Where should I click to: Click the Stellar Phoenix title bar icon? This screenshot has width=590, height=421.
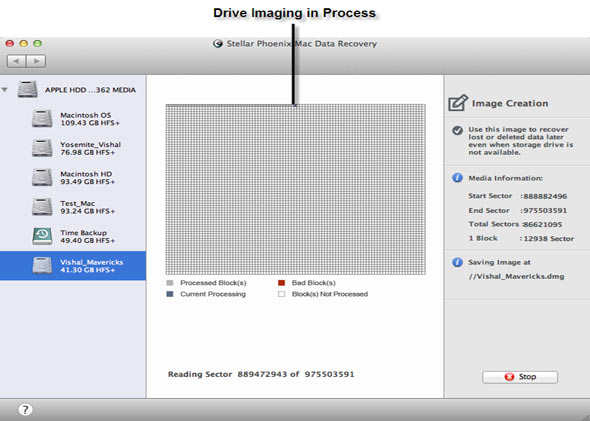click(x=217, y=44)
